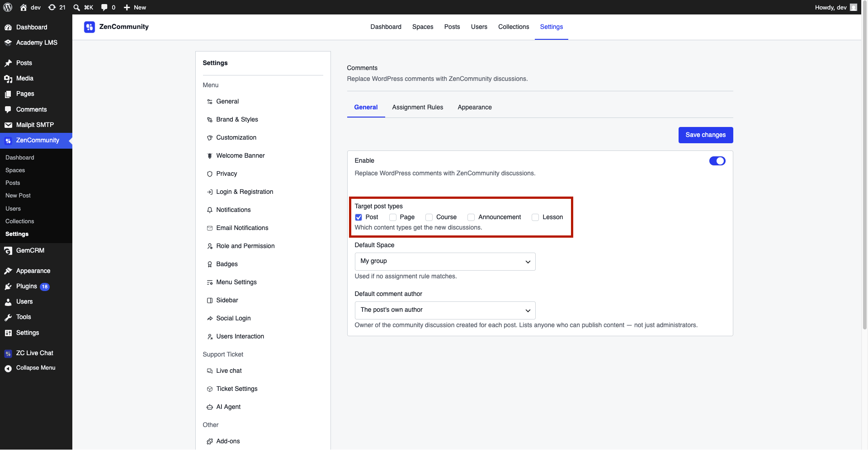
Task: Click the Add-ons puzzle icon
Action: [210, 441]
